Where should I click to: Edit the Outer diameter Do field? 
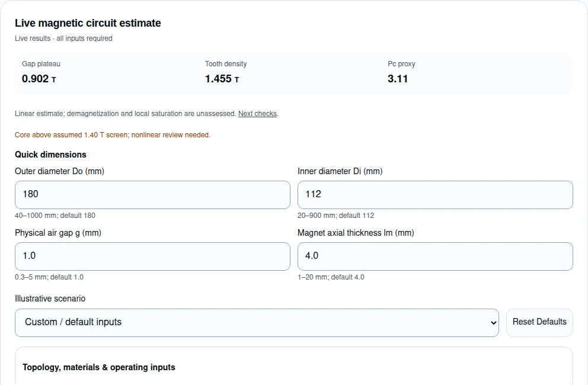pyautogui.click(x=152, y=195)
